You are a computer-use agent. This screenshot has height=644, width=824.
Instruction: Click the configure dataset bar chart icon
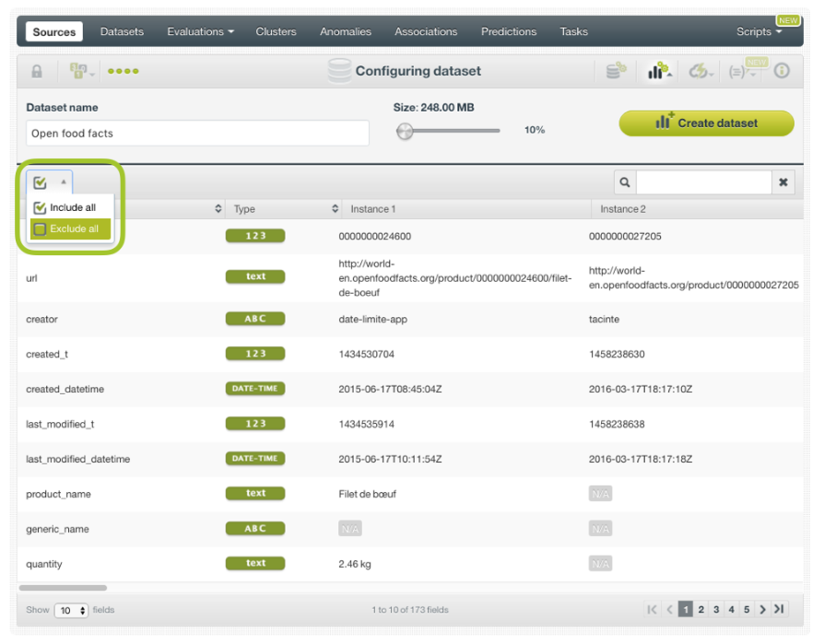(657, 71)
